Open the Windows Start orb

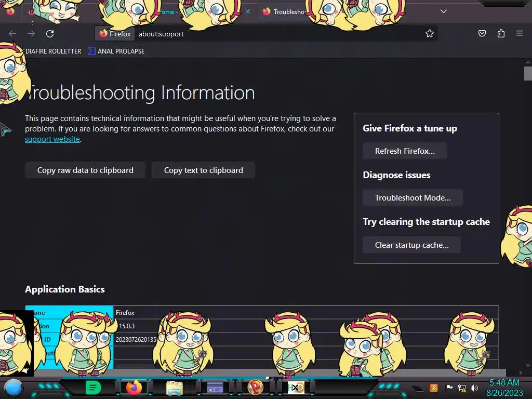(x=14, y=388)
